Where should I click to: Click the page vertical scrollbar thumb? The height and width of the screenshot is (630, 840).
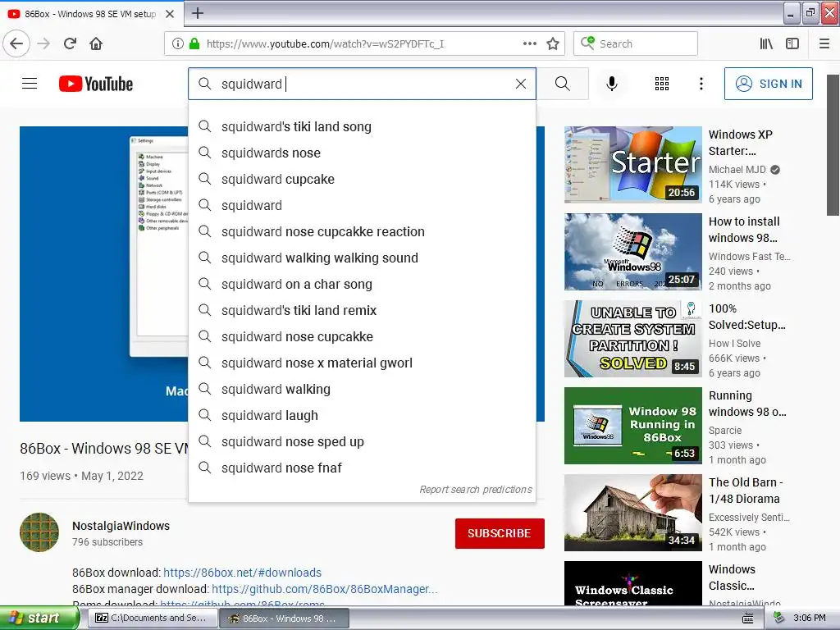[833, 144]
